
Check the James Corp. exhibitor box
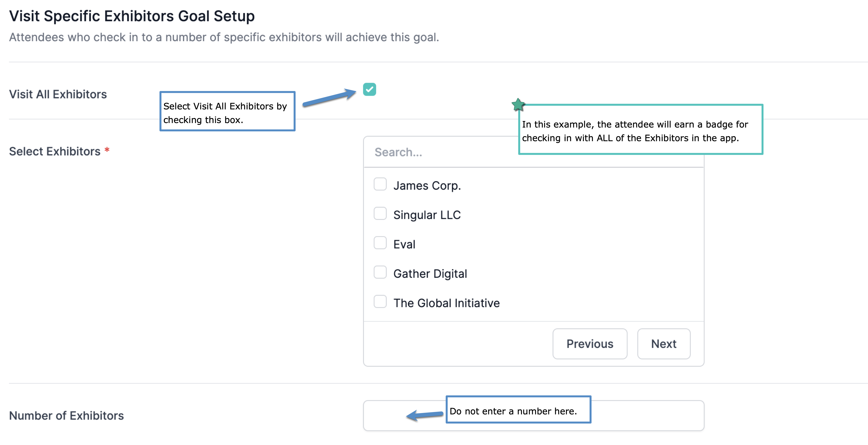coord(380,184)
